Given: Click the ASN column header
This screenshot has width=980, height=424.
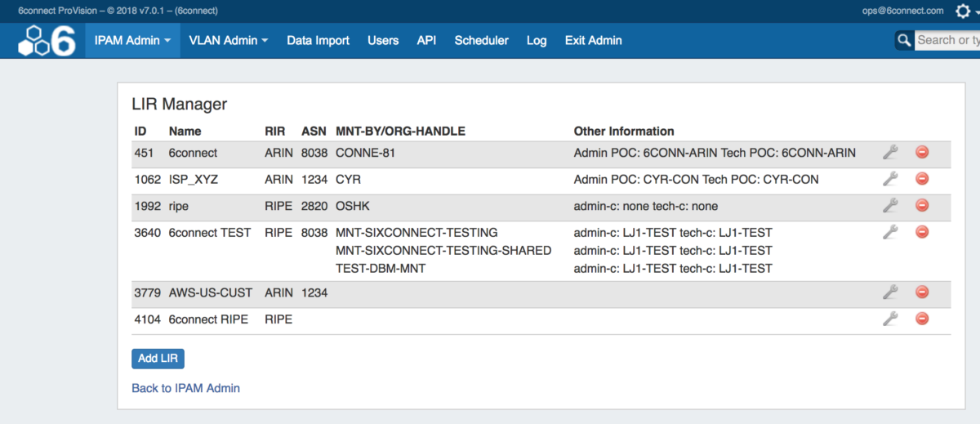Looking at the screenshot, I should [x=314, y=131].
